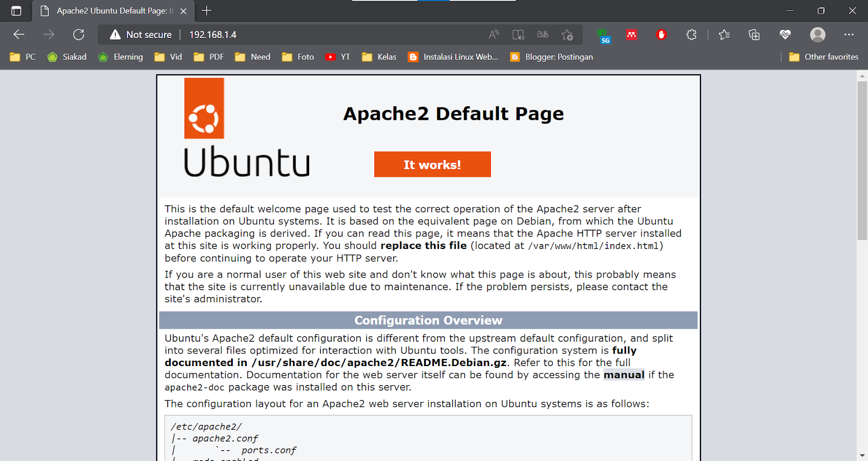Screen dimensions: 868x461
Task: Activate Read aloud icon in address bar
Action: (x=494, y=35)
